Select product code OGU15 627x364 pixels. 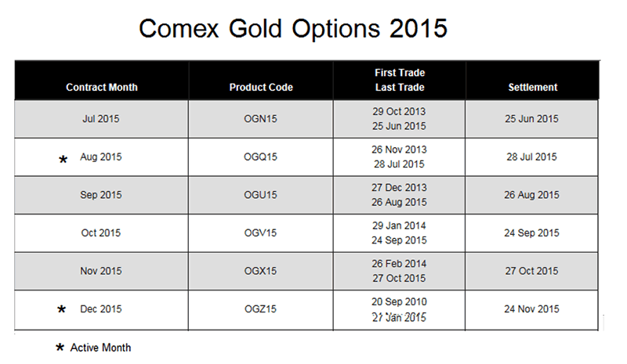coord(261,195)
